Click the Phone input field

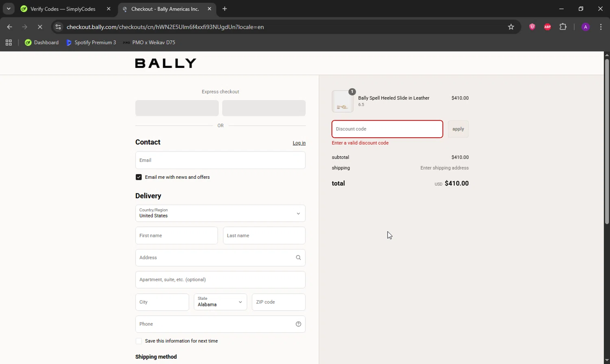(x=220, y=324)
